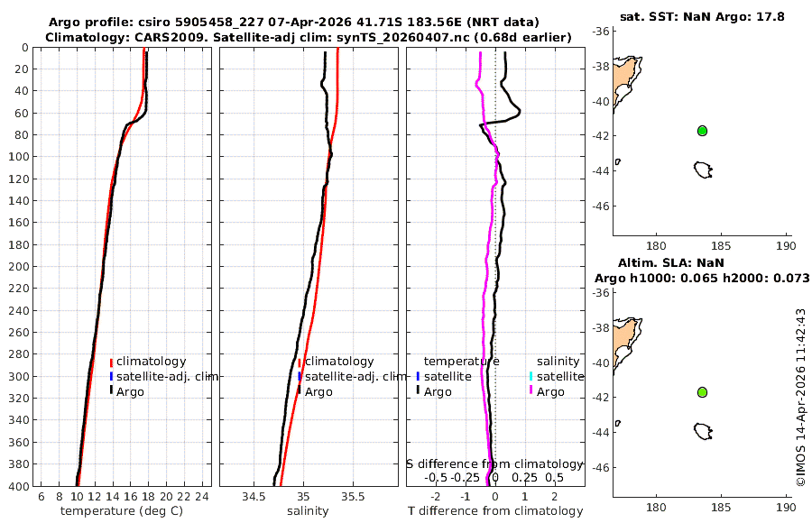Screen dimensions: 812x523
Task: Click black Argo swatch in temperature legend
Action: 111,390
